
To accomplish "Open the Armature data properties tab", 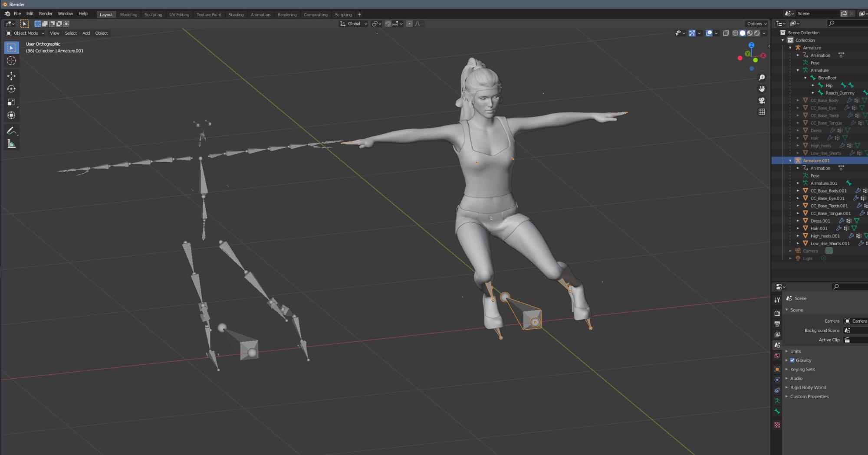I will pos(777,401).
